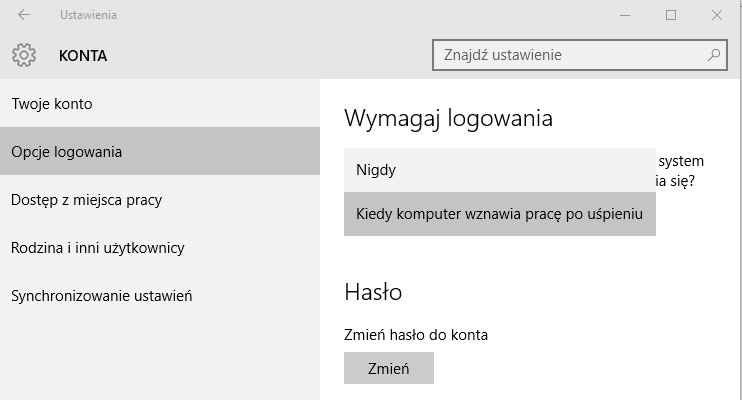742x400 pixels.
Task: Click the settings gear icon beside KONTA
Action: coord(24,55)
